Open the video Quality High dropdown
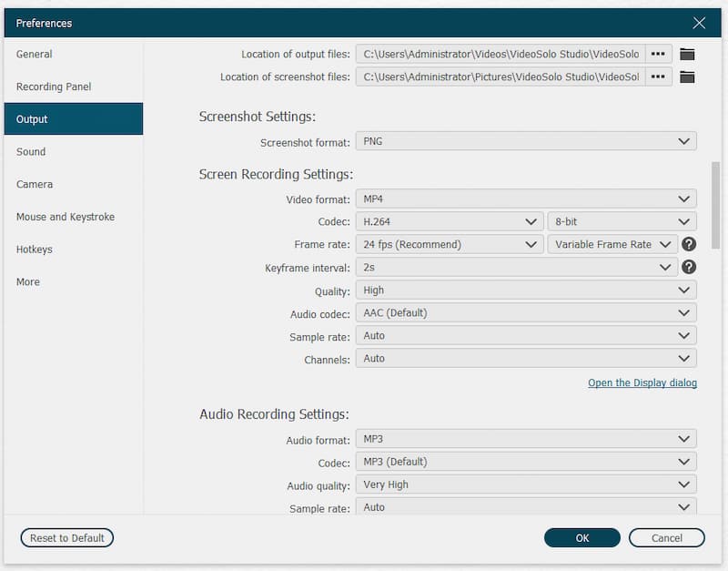Image resolution: width=728 pixels, height=571 pixels. 526,291
